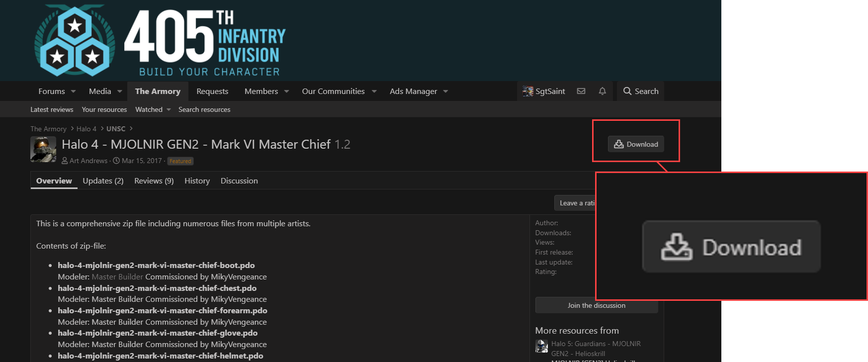The height and width of the screenshot is (362, 868).
Task: Click the master-chief-forearm.pdo file name
Action: point(163,310)
